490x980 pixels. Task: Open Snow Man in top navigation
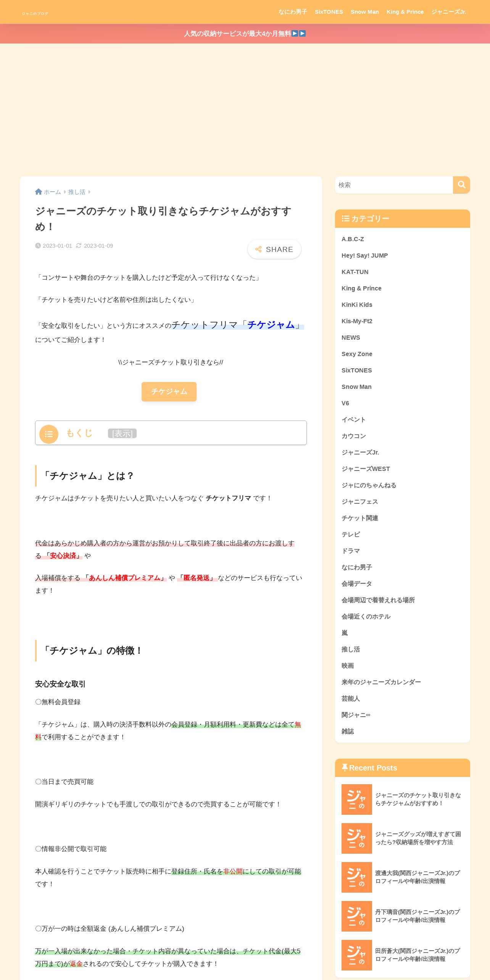click(x=365, y=12)
